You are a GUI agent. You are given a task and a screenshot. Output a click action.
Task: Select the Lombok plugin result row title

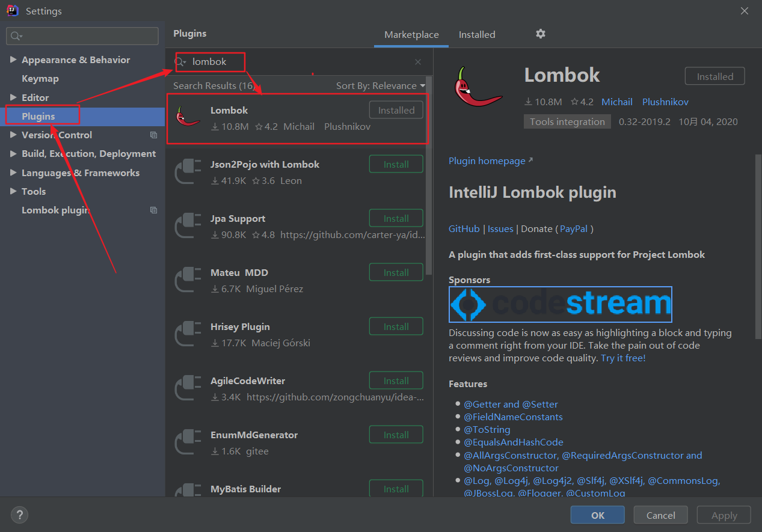pos(229,111)
